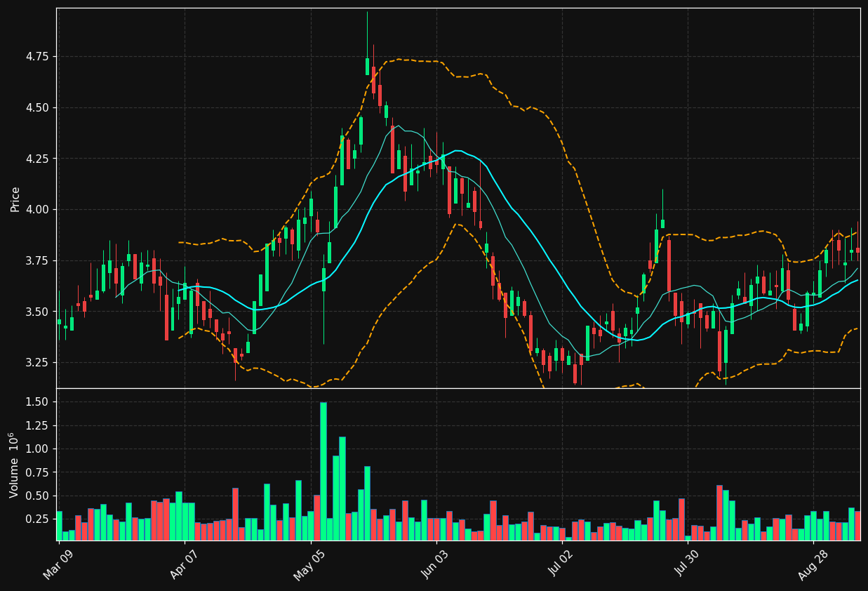The width and height of the screenshot is (868, 591).
Task: Select the 3.50 price tick label
Action: 36,312
